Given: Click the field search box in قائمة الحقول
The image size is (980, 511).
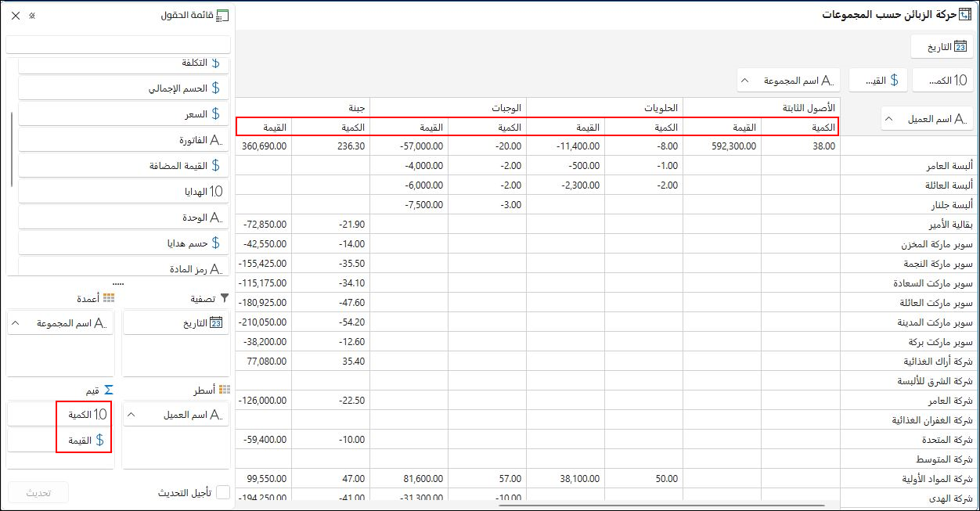Looking at the screenshot, I should 118,44.
